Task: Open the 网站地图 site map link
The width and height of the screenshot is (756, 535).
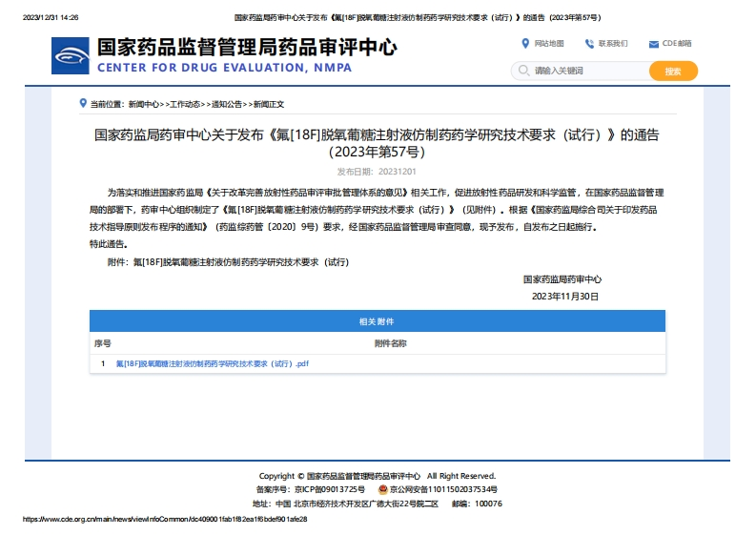Action: (549, 44)
